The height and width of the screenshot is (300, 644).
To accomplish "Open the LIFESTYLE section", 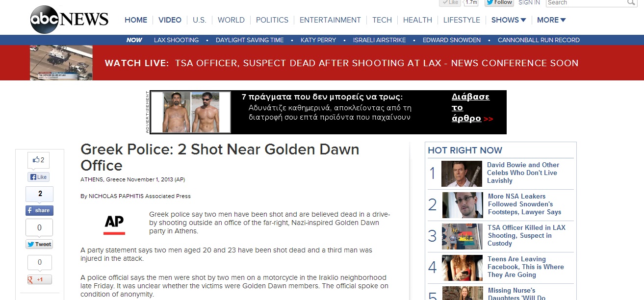I will click(x=462, y=20).
